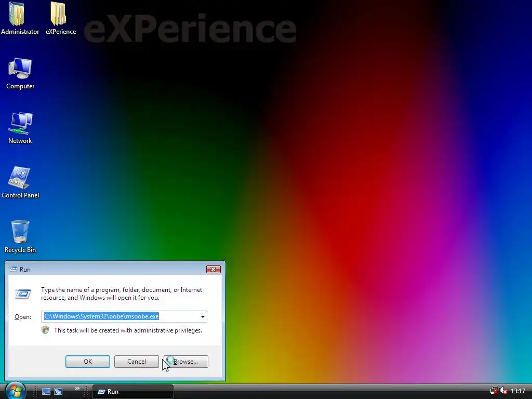Click Cancel in the Run dialog
Screen dimensions: 532x399
[x=137, y=362]
